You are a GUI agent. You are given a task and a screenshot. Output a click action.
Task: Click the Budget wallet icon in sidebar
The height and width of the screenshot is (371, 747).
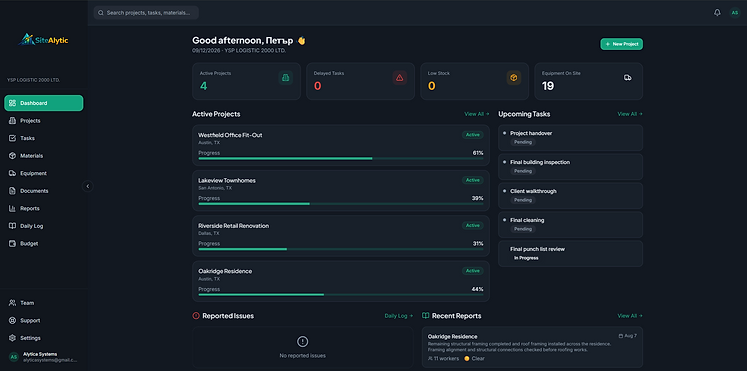(x=12, y=243)
